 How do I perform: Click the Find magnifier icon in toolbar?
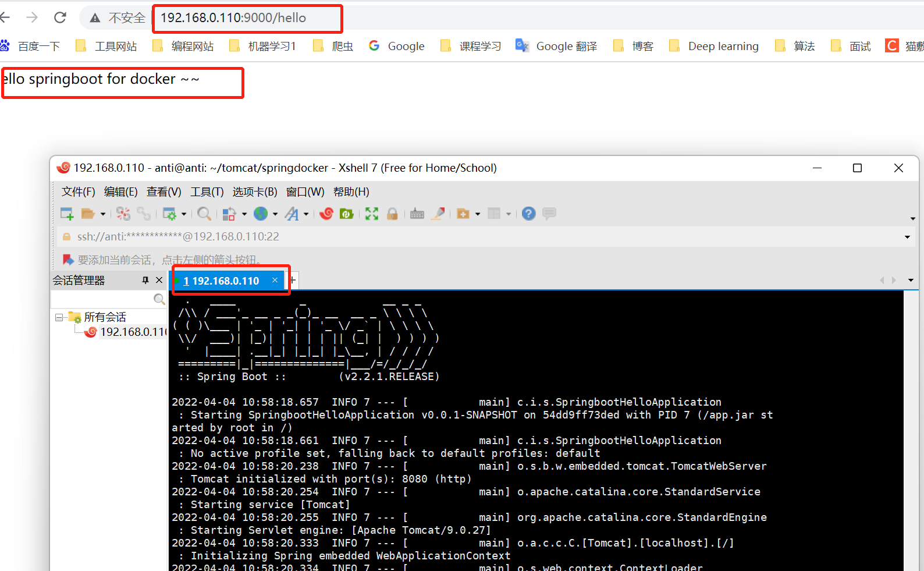pyautogui.click(x=204, y=214)
